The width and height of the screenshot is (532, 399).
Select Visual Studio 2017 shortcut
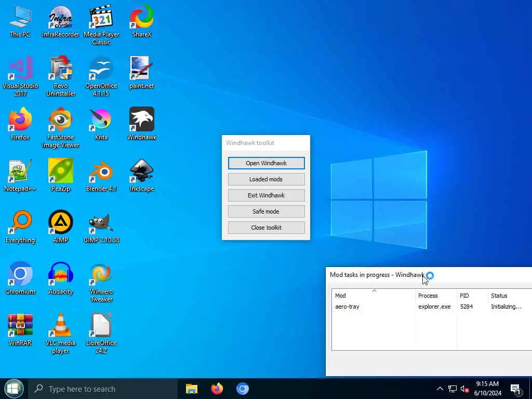pyautogui.click(x=20, y=77)
